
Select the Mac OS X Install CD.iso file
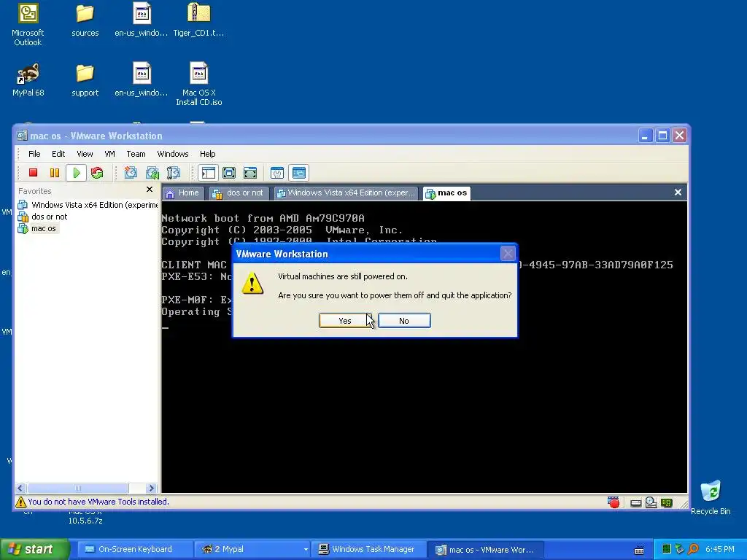[198, 85]
